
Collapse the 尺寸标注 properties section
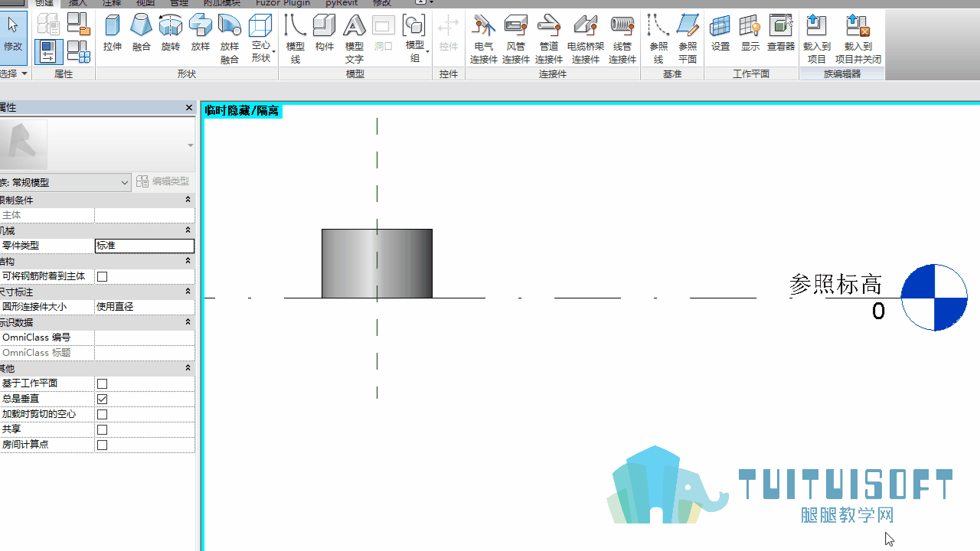tap(188, 292)
